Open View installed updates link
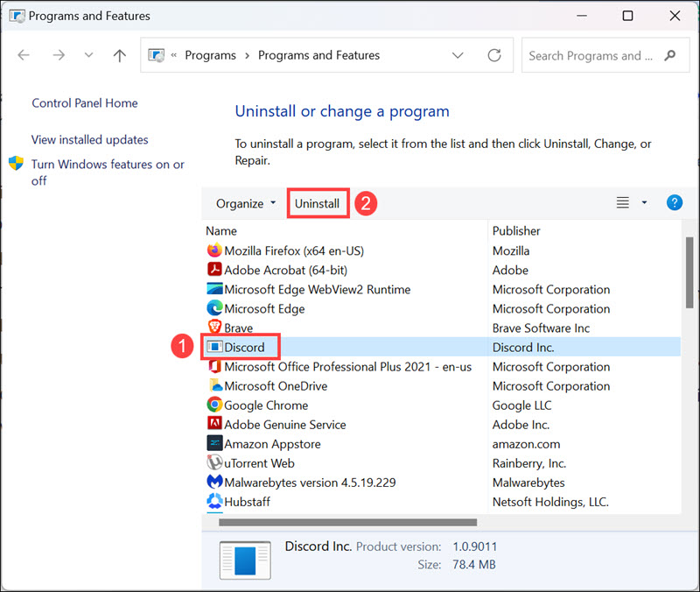This screenshot has width=700, height=592. point(90,139)
